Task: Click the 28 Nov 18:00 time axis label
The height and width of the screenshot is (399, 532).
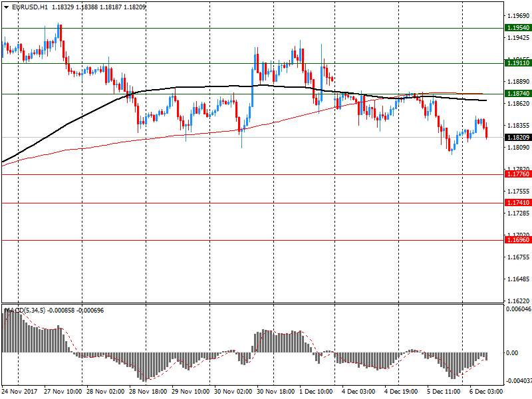Action: (148, 392)
